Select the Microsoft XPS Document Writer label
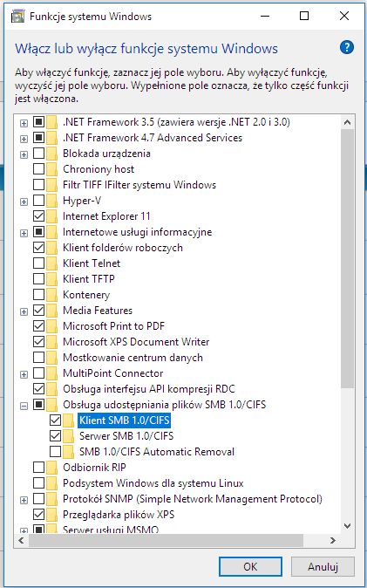The height and width of the screenshot is (588, 367). click(136, 342)
